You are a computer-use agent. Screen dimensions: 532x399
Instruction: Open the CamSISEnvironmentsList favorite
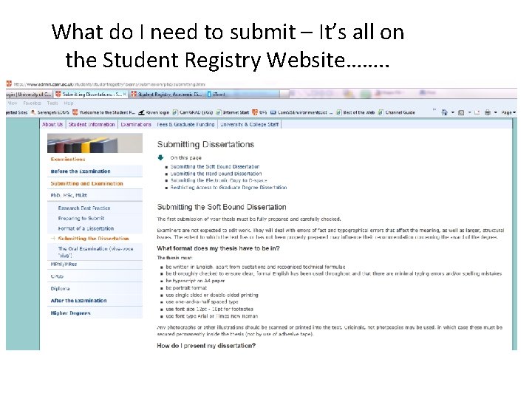pos(301,112)
